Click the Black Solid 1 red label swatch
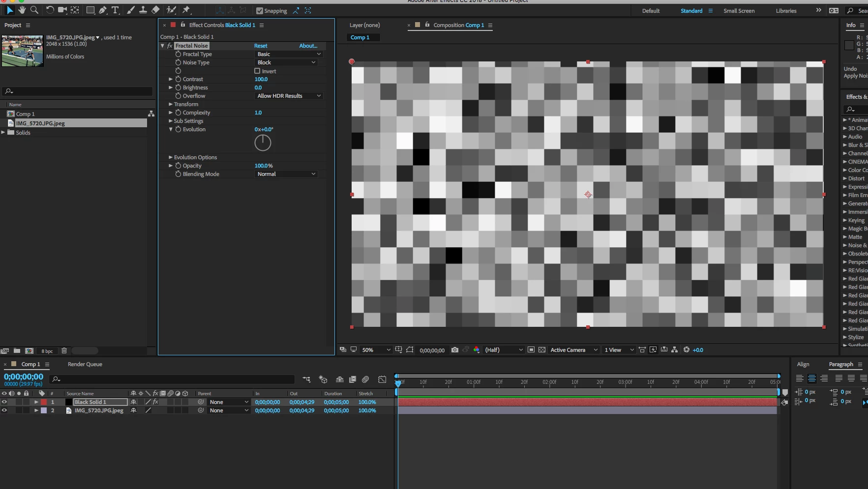This screenshot has width=868, height=489. 44,402
